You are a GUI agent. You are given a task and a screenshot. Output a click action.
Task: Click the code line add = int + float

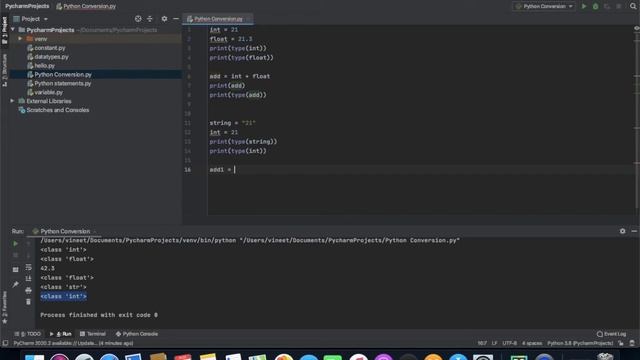point(240,76)
